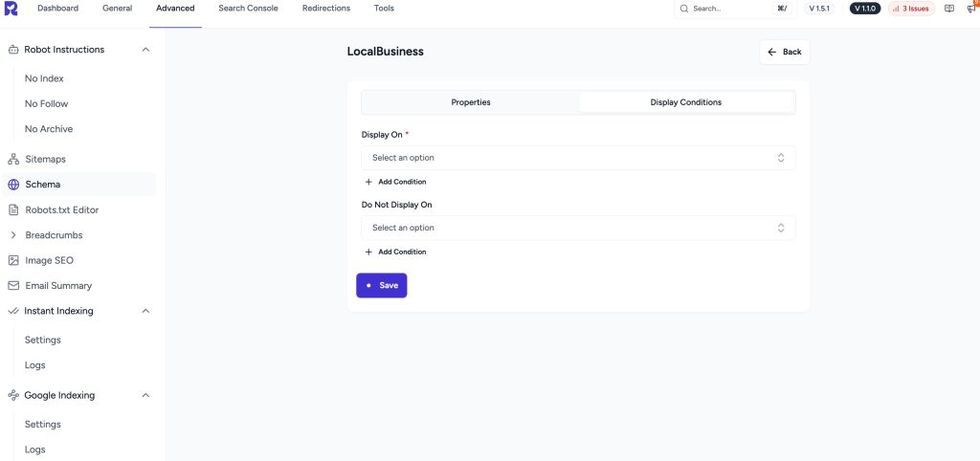The height and width of the screenshot is (461, 980).
Task: Collapse the Robot Instructions section
Action: (145, 50)
